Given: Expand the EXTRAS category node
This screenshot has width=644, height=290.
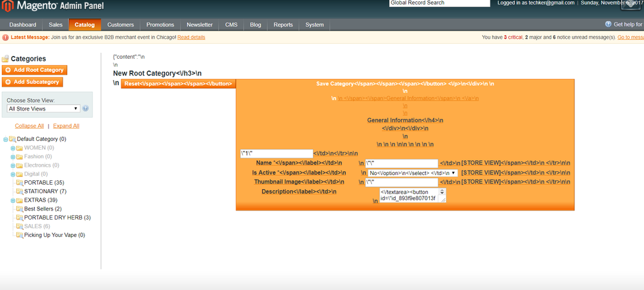Looking at the screenshot, I should 13,201.
